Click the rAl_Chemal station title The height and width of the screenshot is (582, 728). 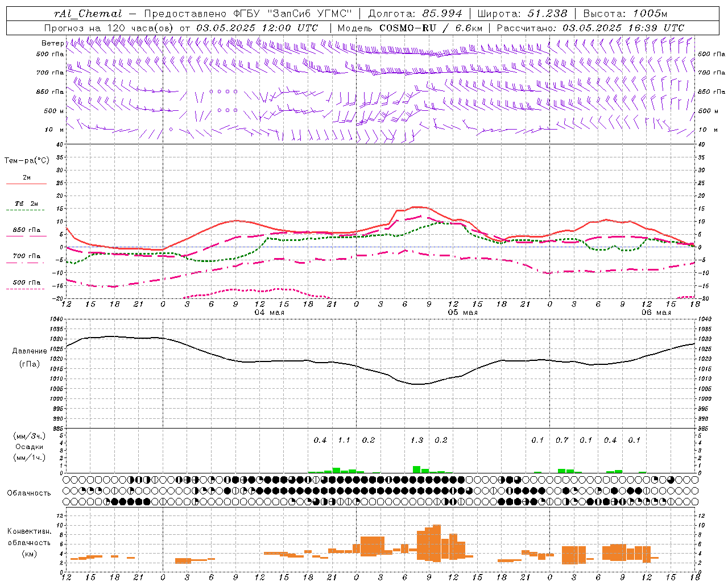click(x=88, y=14)
